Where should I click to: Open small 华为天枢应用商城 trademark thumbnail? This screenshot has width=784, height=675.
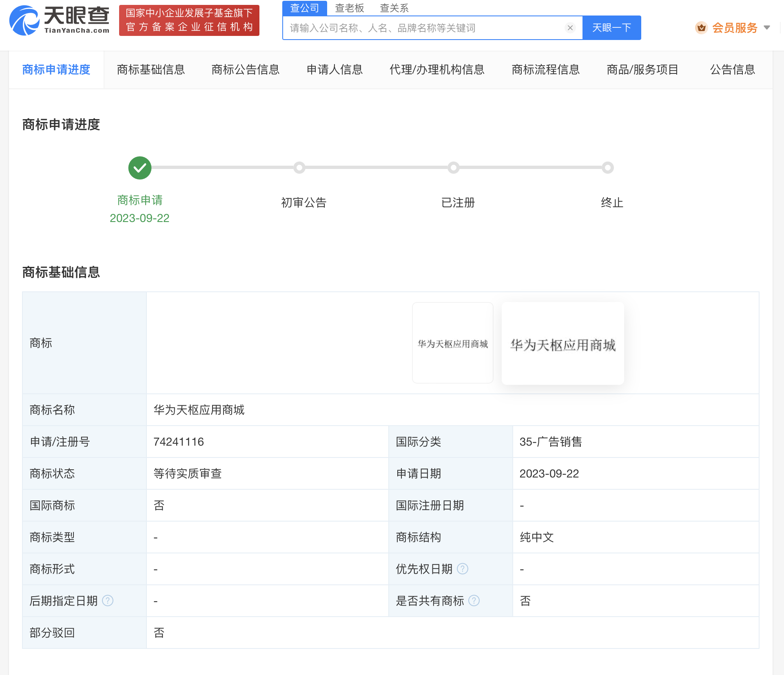tap(453, 343)
